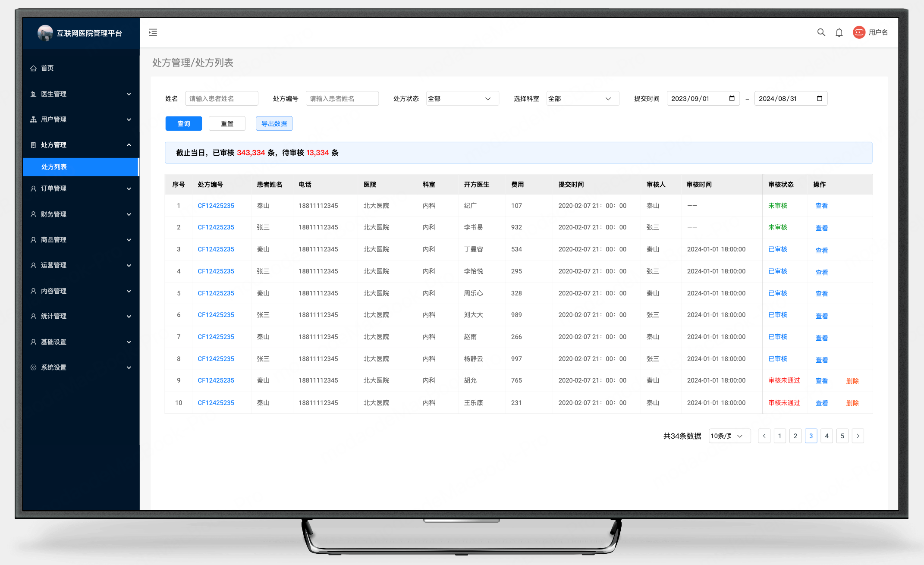Screen dimensions: 924x565
Task: Click the 订单管理 person icon
Action: click(x=33, y=188)
